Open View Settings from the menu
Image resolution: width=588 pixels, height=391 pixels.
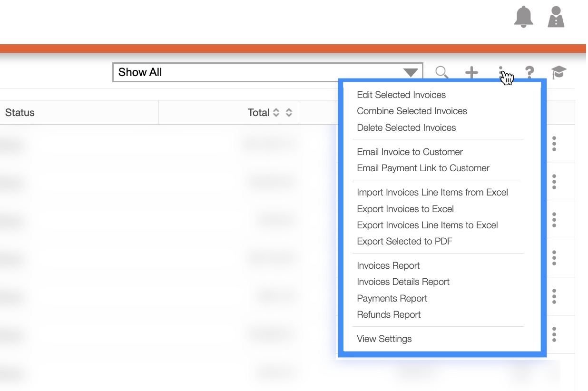coord(384,339)
